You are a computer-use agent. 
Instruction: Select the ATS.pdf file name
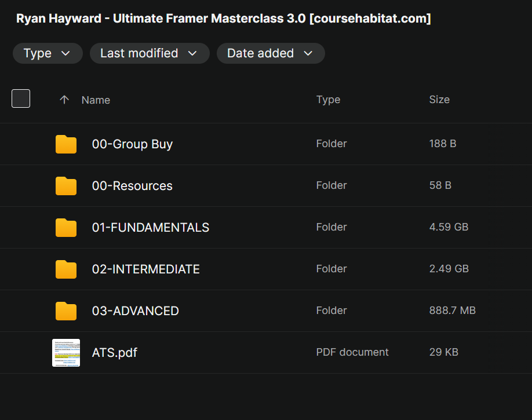[115, 353]
